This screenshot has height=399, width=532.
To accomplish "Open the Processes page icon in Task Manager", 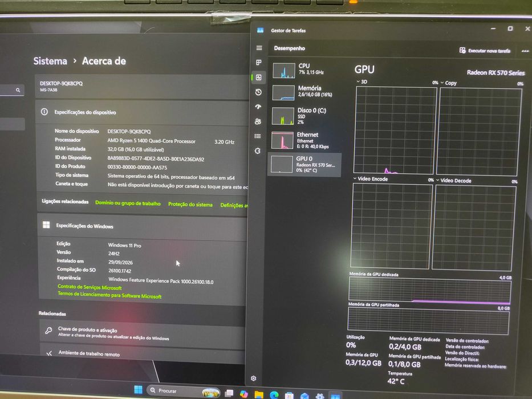I will pyautogui.click(x=259, y=63).
